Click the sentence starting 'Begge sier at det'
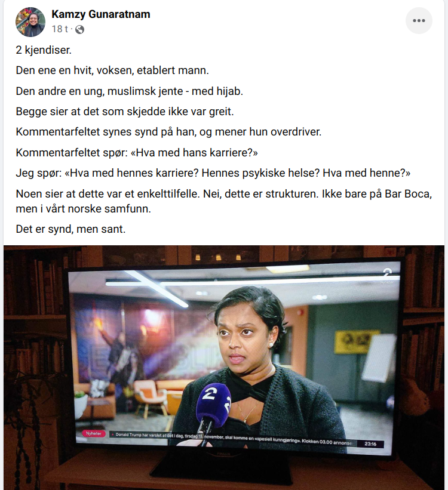Viewport: 448px width, 490px height. click(x=125, y=112)
